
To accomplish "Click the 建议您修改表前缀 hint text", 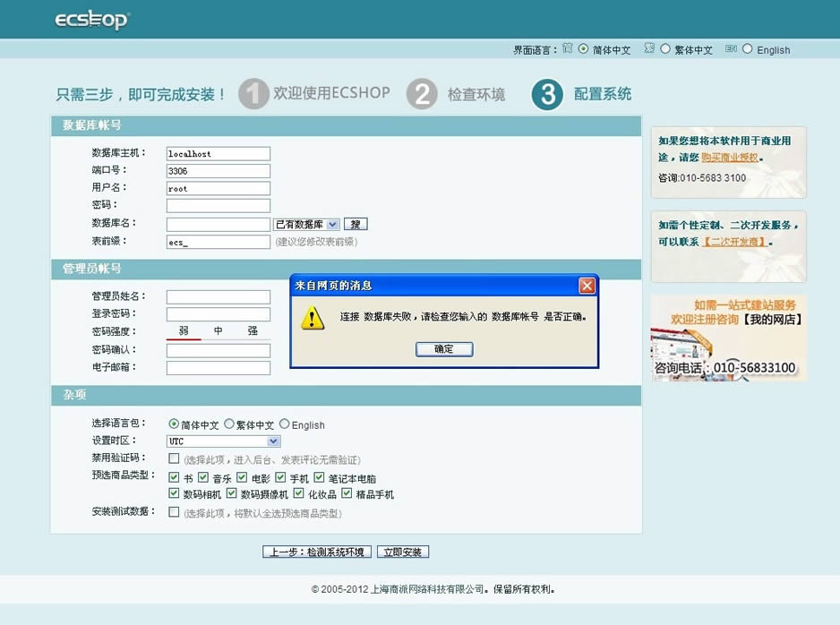I will pos(316,242).
